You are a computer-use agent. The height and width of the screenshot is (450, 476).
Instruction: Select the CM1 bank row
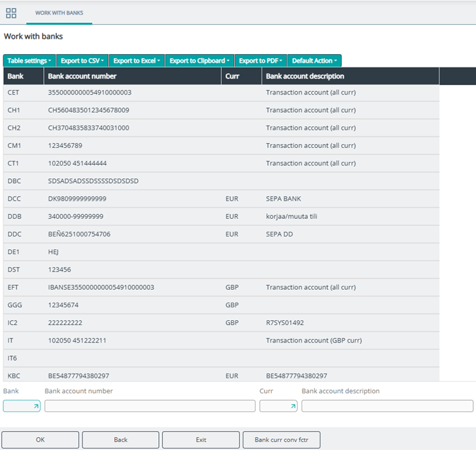(221, 146)
